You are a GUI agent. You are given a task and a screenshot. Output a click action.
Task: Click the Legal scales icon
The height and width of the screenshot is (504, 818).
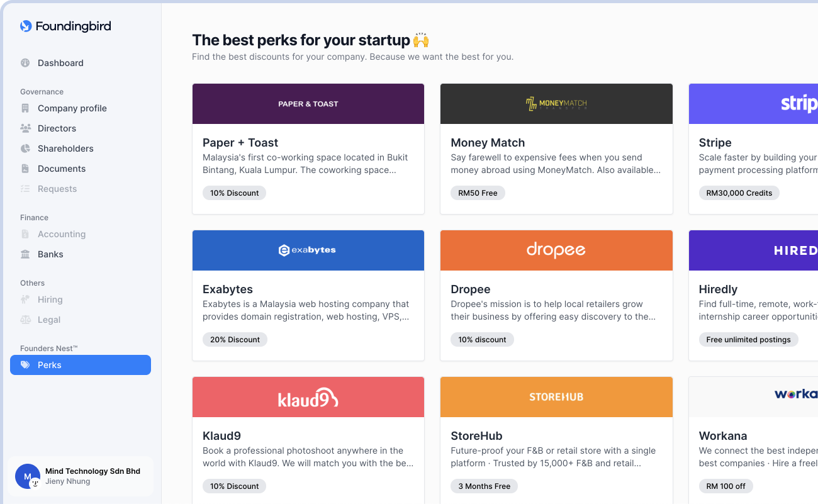coord(25,320)
